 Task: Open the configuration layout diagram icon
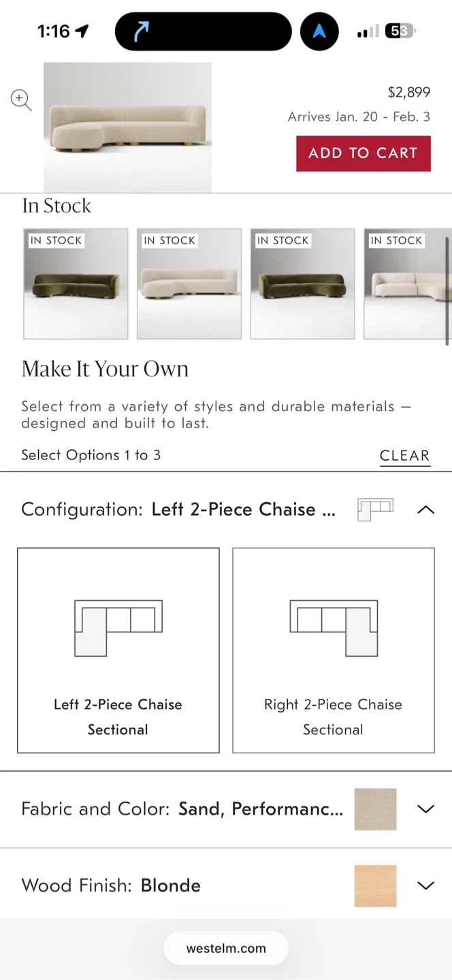pos(375,509)
